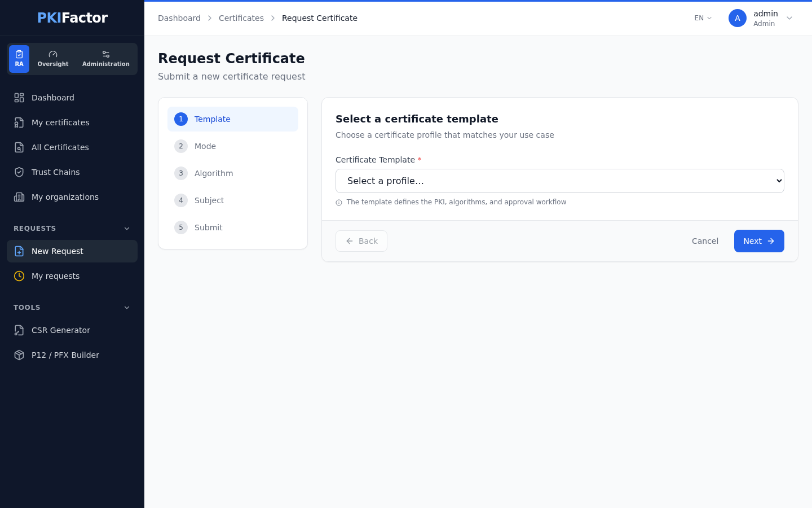This screenshot has width=812, height=508.
Task: Open the Certificate Template profile dropdown
Action: 560,181
